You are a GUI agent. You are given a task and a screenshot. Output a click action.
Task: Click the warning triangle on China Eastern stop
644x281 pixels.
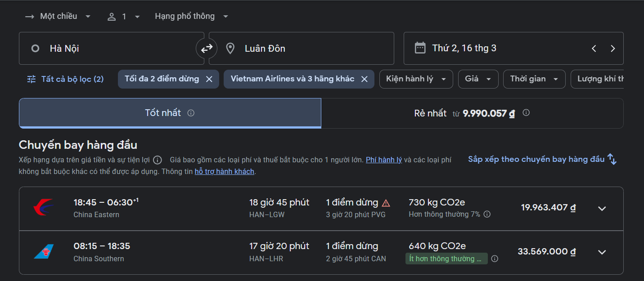coord(386,203)
